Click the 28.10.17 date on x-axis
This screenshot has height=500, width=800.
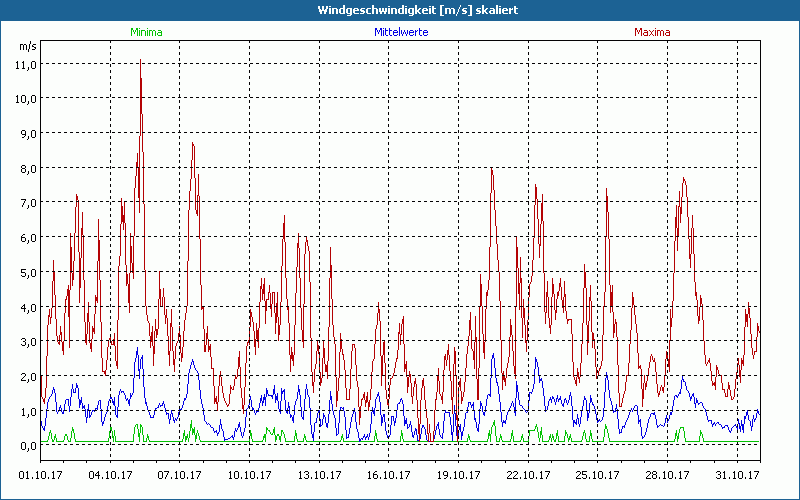click(666, 475)
